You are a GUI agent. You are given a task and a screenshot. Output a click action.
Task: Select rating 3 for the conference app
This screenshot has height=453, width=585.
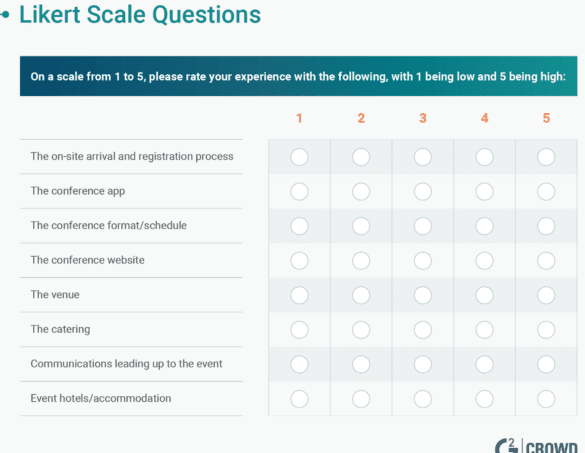pos(423,191)
